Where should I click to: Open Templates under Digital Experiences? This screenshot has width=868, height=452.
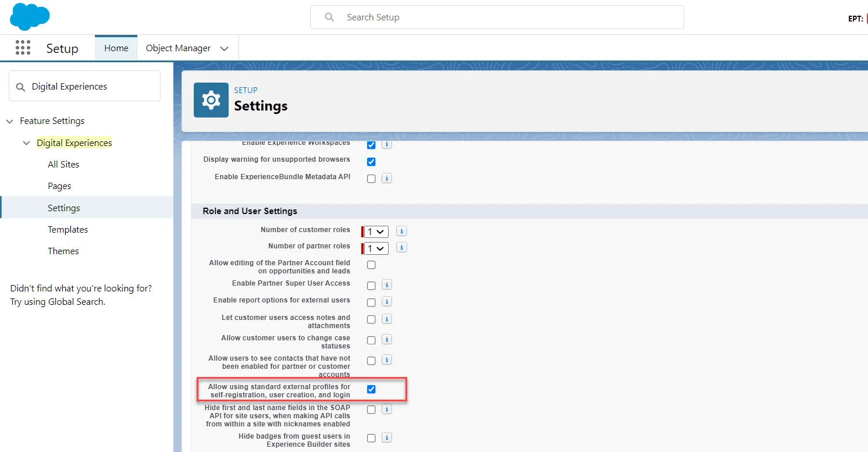coord(67,230)
